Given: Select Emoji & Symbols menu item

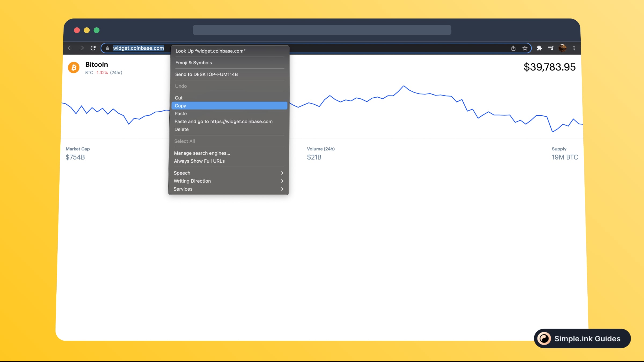Looking at the screenshot, I should click(229, 63).
